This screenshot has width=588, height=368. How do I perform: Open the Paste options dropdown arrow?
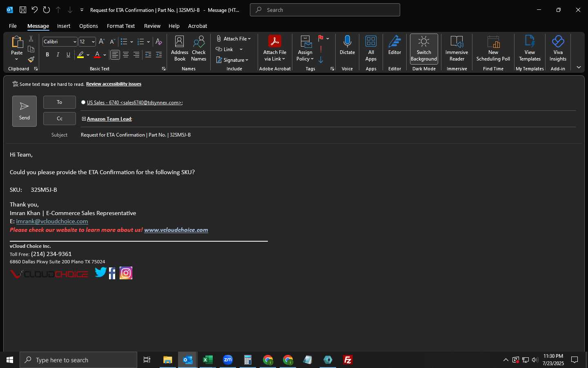17,59
